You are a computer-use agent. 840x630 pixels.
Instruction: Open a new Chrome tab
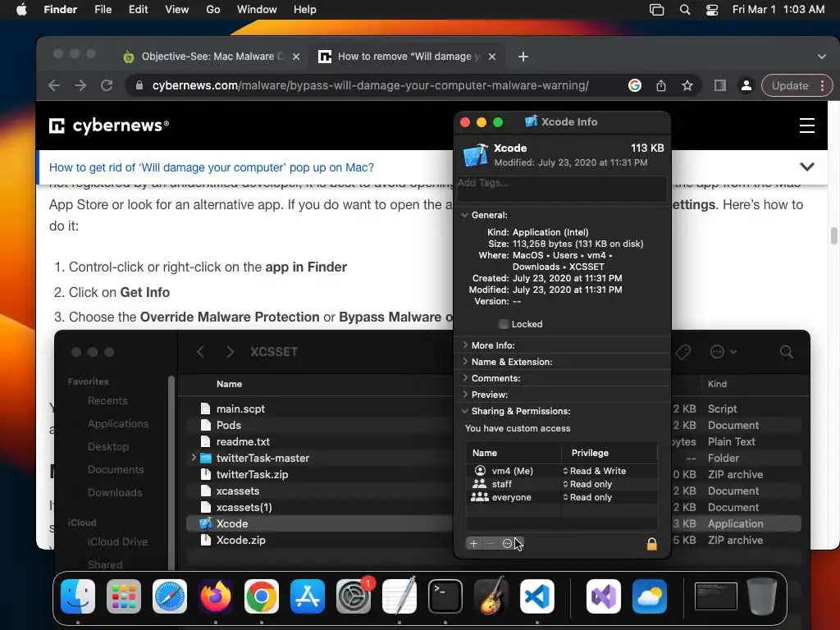coord(523,57)
